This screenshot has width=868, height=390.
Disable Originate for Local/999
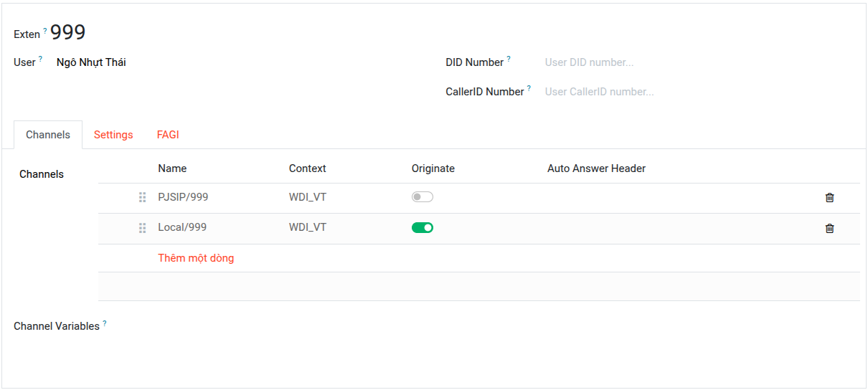pyautogui.click(x=423, y=228)
